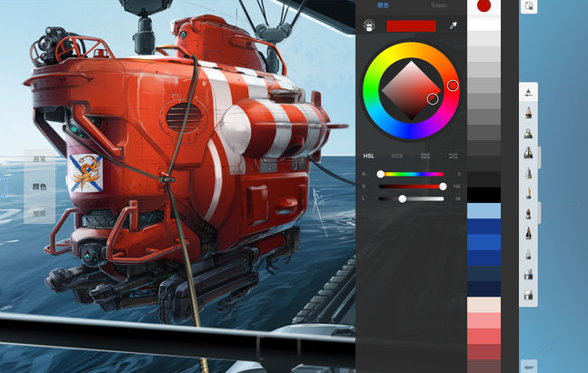Click the hue value 5
This screenshot has height=373, width=588.
point(459,174)
